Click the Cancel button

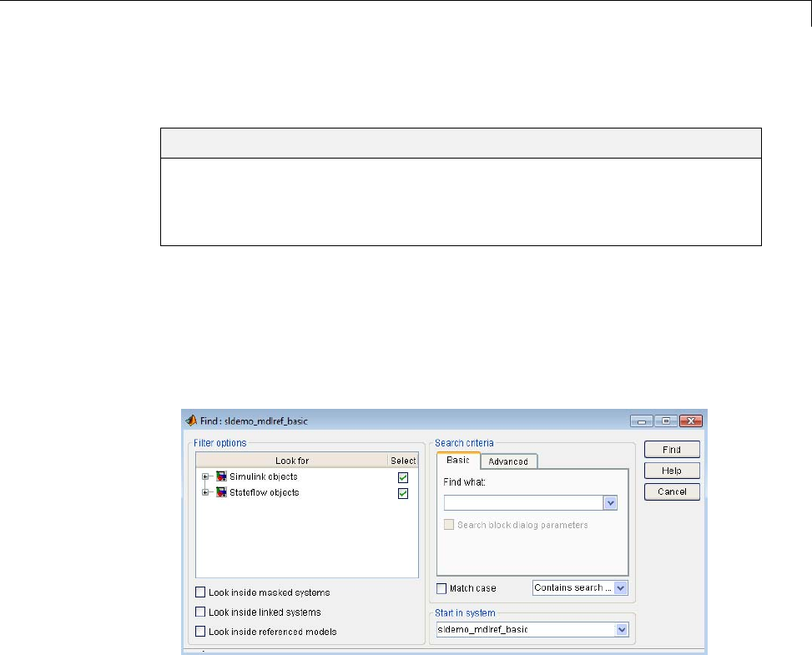click(x=672, y=492)
